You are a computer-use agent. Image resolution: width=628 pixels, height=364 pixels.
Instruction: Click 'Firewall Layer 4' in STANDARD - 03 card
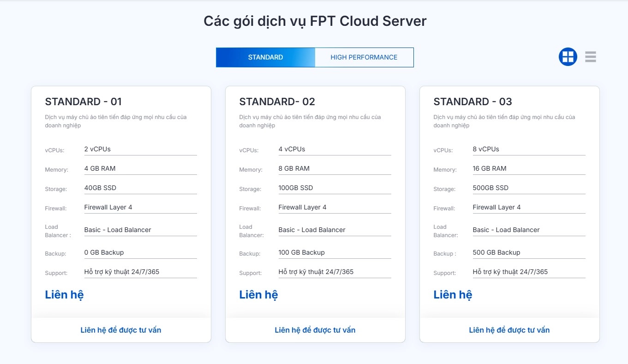pos(496,207)
